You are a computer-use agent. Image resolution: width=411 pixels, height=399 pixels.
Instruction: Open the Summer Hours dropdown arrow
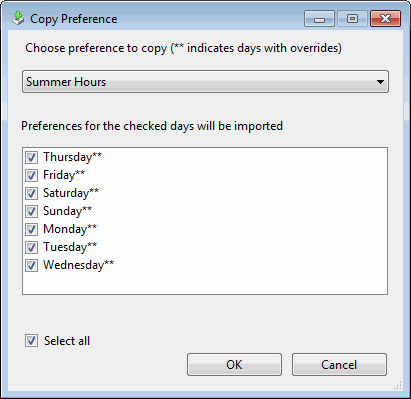(380, 82)
